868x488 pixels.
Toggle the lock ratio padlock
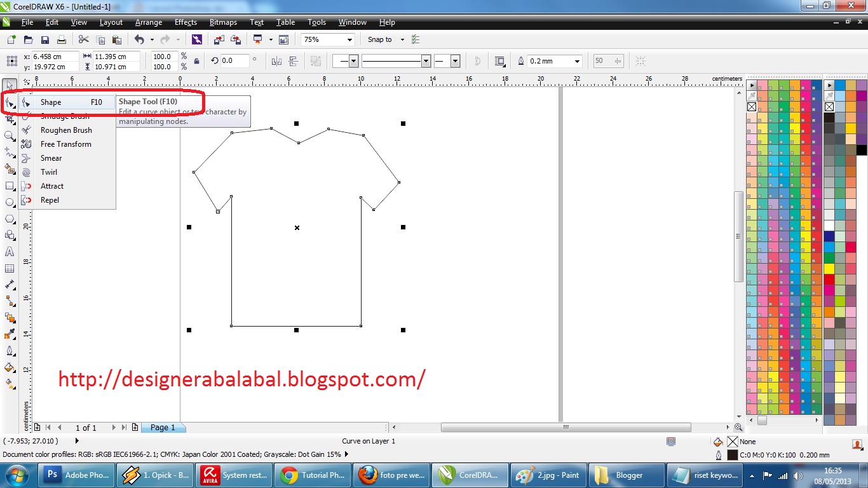point(196,61)
